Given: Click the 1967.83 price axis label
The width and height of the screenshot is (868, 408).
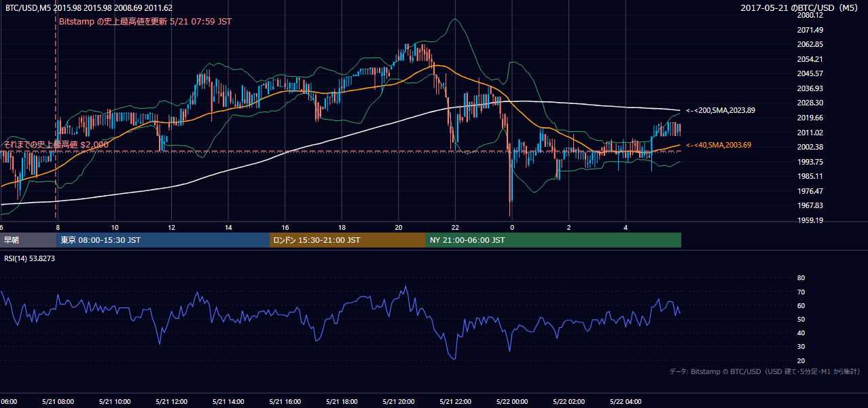Looking at the screenshot, I should [810, 205].
